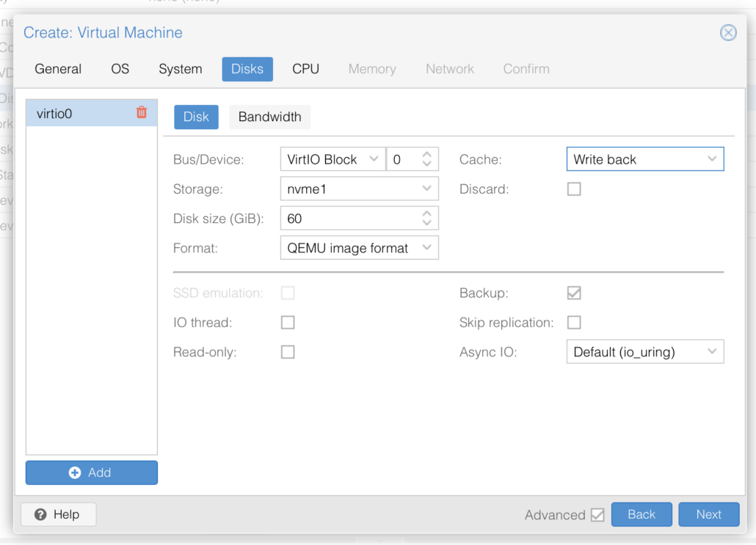Open the Cache dropdown showing Write back
The height and width of the screenshot is (545, 756).
[644, 159]
